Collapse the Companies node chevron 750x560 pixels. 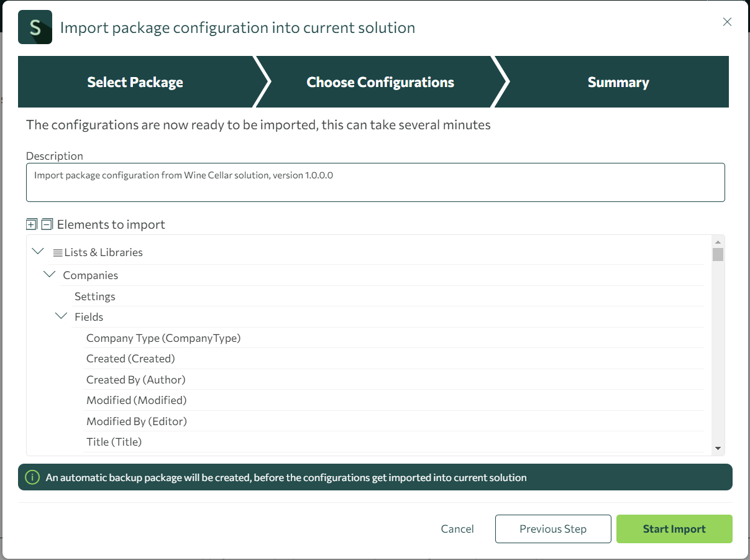point(49,273)
